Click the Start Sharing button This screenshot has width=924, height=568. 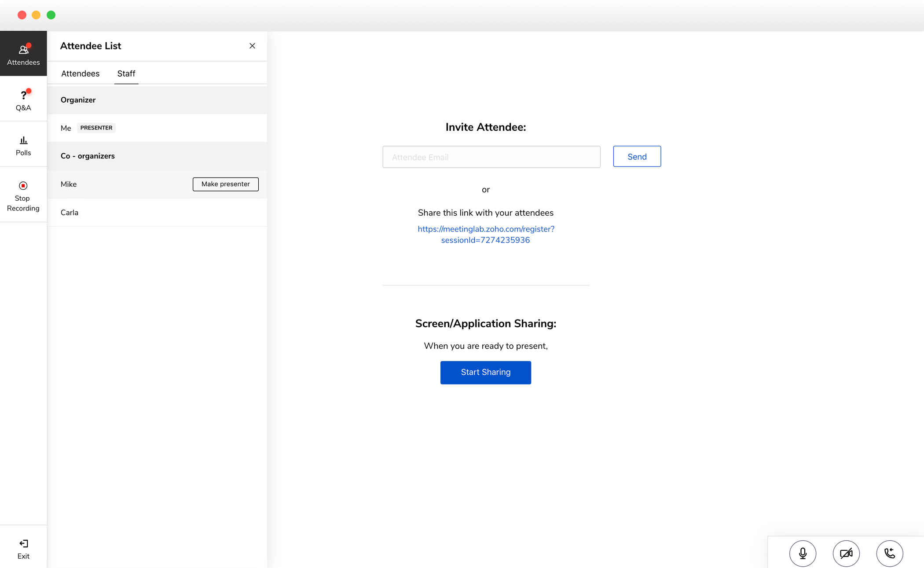point(485,372)
